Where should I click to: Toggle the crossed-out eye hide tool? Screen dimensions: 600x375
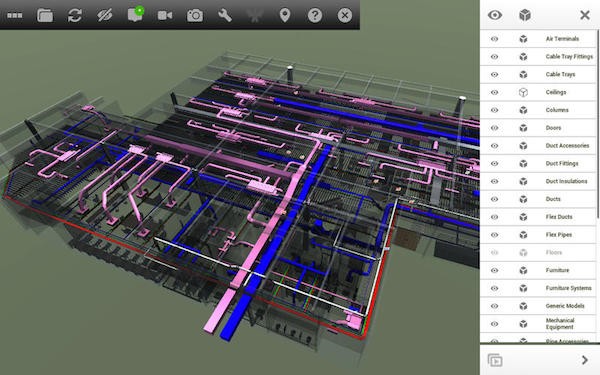pos(104,15)
